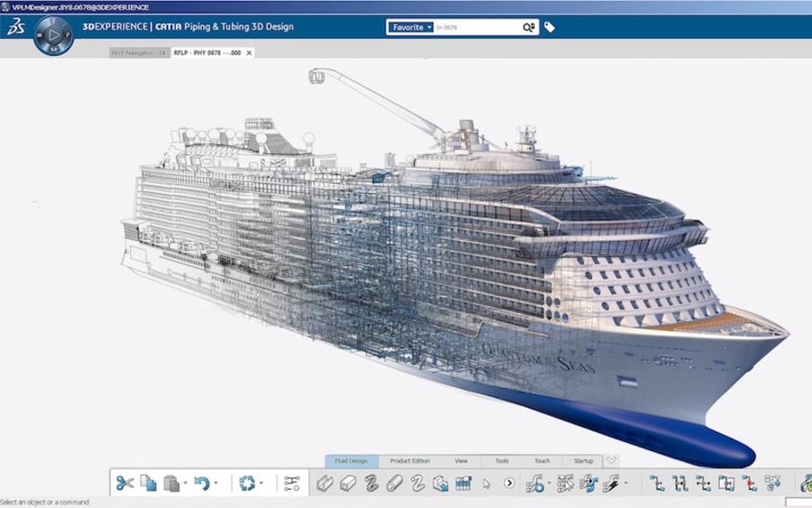The width and height of the screenshot is (812, 508).
Task: Click the third blue branching route icon
Action: (703, 484)
